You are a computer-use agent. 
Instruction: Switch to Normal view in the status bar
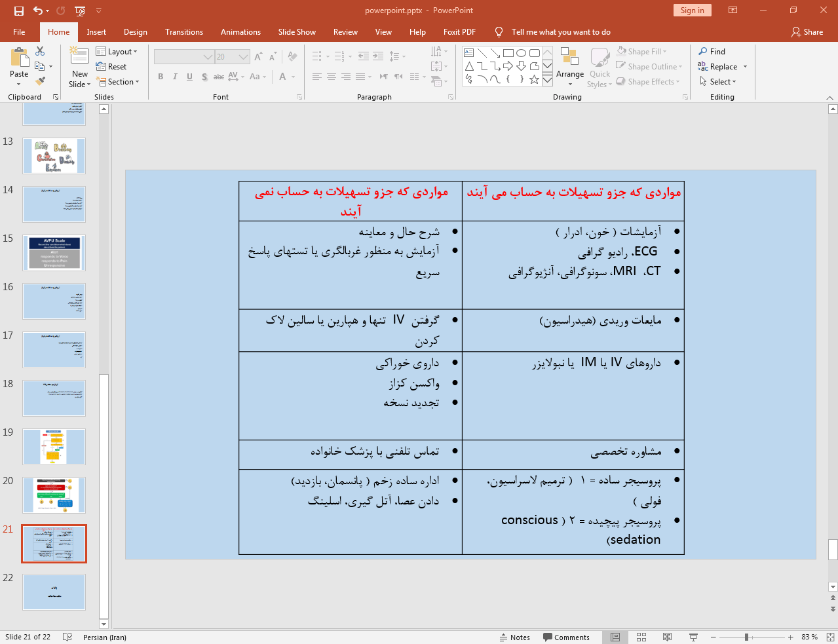615,637
